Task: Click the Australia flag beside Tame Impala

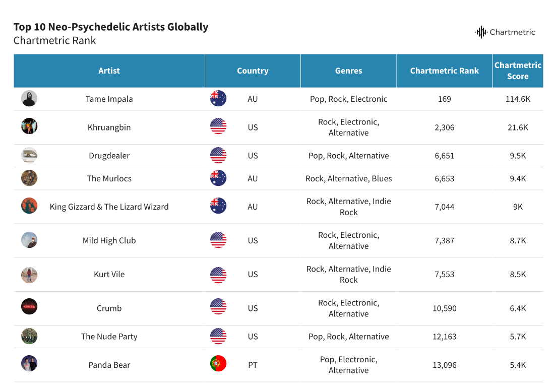Action: click(x=218, y=98)
